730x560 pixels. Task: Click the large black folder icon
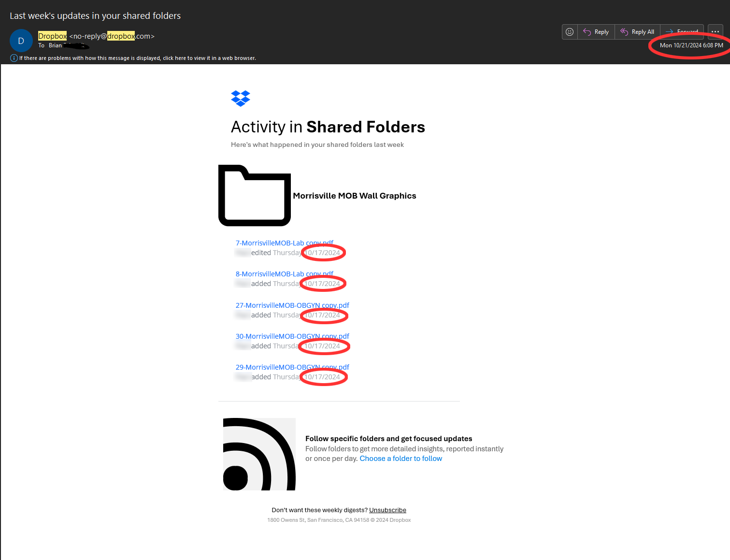(x=255, y=196)
